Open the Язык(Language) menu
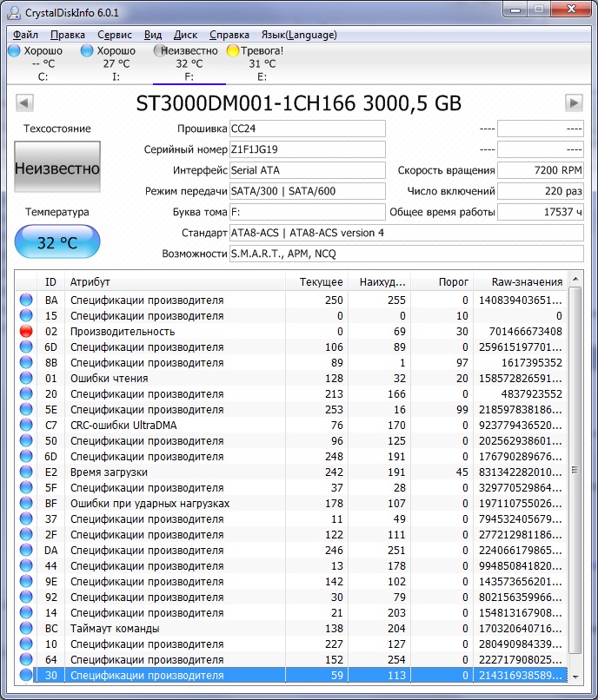This screenshot has width=598, height=700. [299, 35]
